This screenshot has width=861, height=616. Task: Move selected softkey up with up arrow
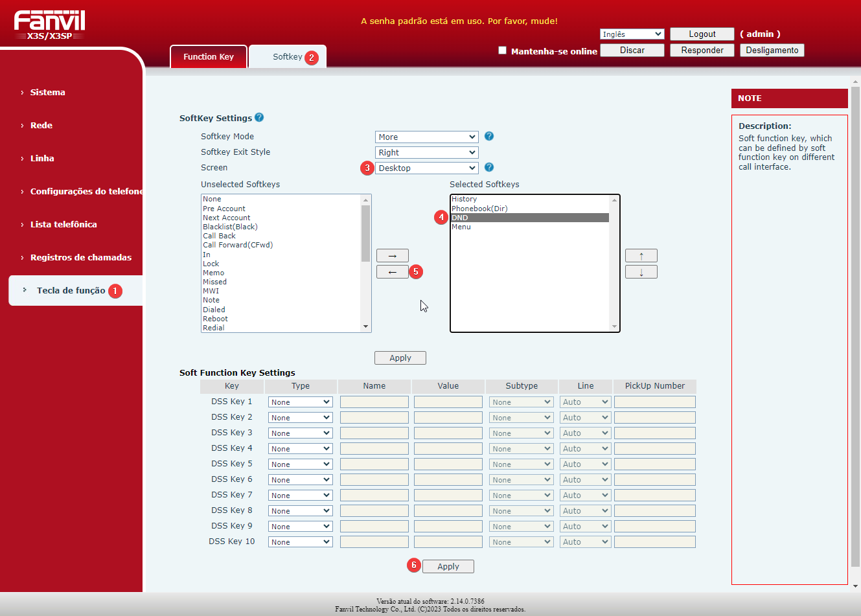[x=641, y=256]
